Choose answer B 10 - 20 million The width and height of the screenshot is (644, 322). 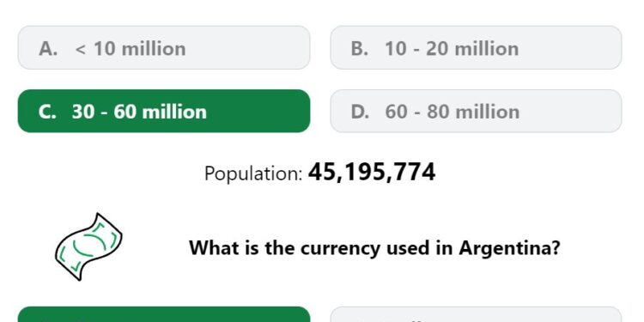coord(476,47)
